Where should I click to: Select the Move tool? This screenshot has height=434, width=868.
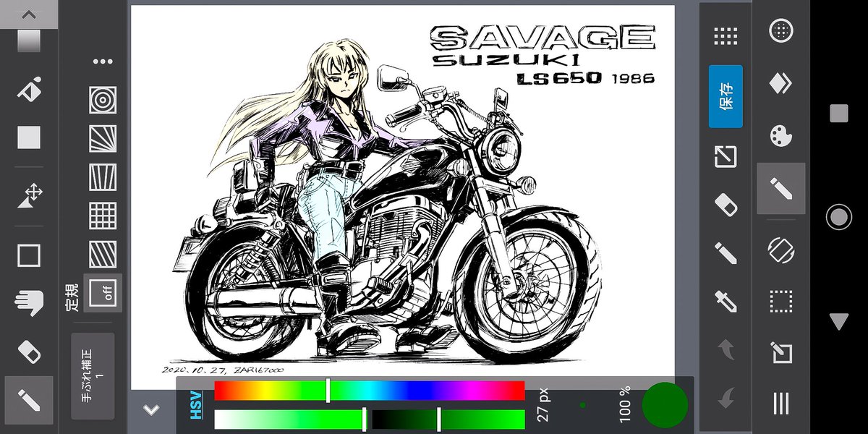[x=29, y=196]
